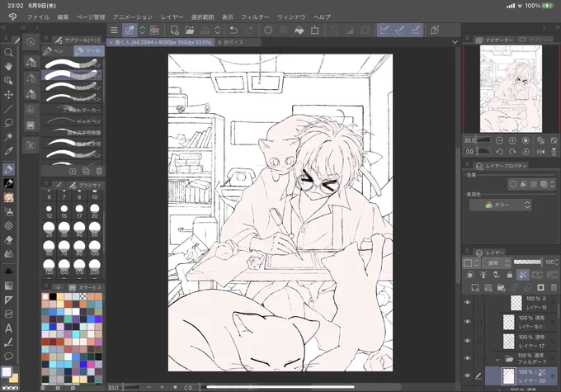Collapse left palette dock double-arrow
Viewport: 561px width, 392px height.
3,27
